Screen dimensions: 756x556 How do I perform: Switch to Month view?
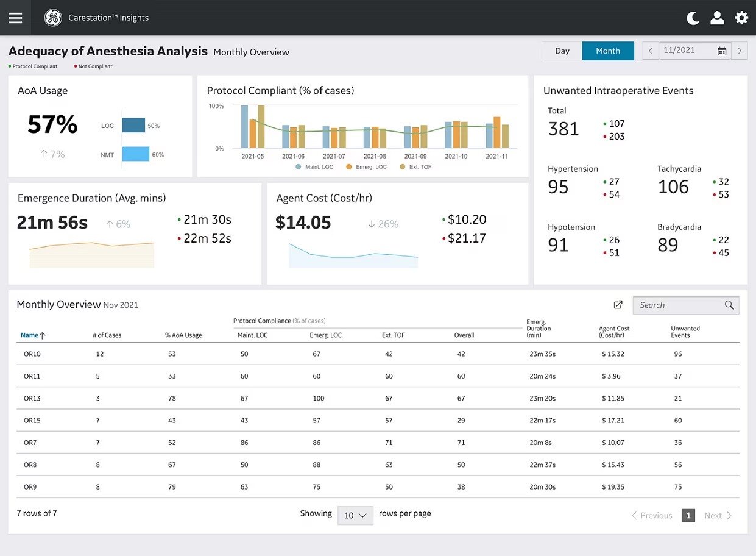(x=607, y=51)
